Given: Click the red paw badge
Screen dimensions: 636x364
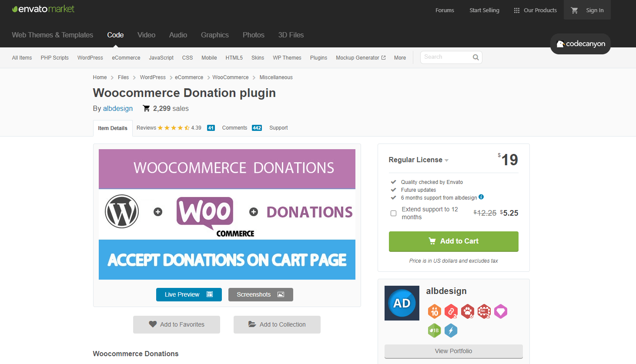Looking at the screenshot, I should coord(467,311).
